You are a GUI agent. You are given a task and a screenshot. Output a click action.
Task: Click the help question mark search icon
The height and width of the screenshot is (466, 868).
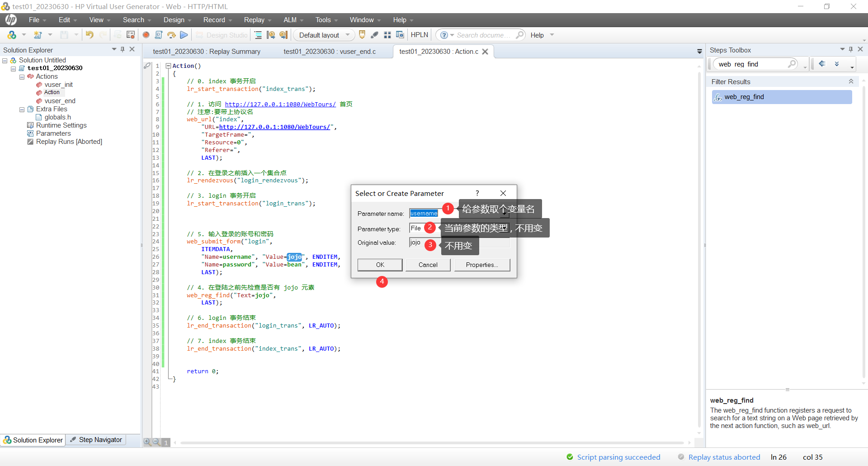tap(444, 35)
